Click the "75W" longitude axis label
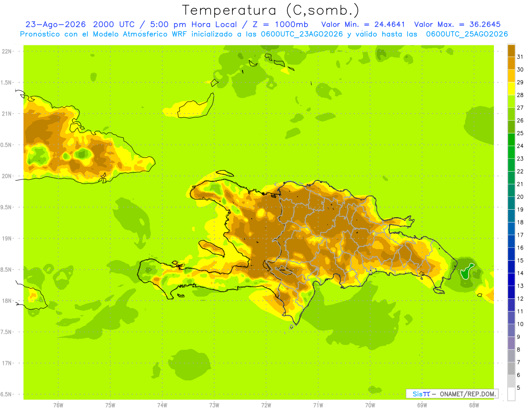The image size is (532, 411). 110,405
